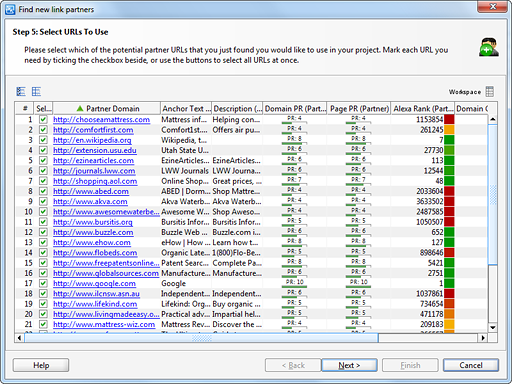Sort by Domain PR (Partner) column

295,108
